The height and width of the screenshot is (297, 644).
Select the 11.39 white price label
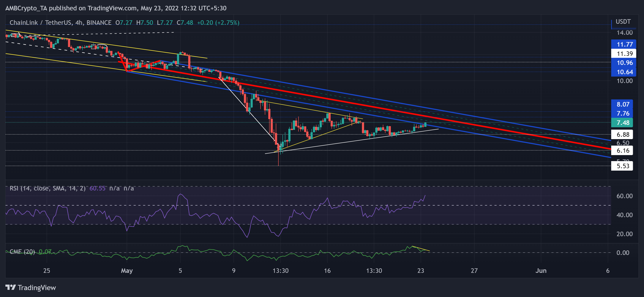pyautogui.click(x=623, y=54)
